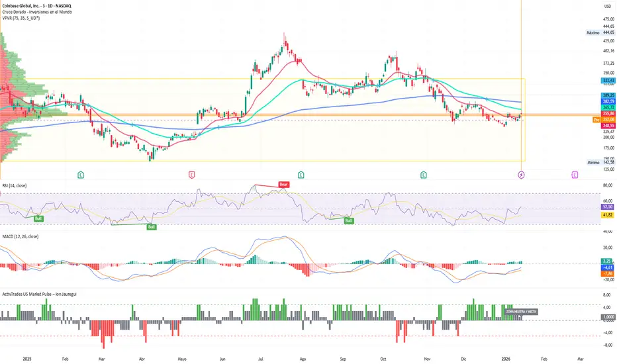Click the Mínimo low price label

click(593, 163)
